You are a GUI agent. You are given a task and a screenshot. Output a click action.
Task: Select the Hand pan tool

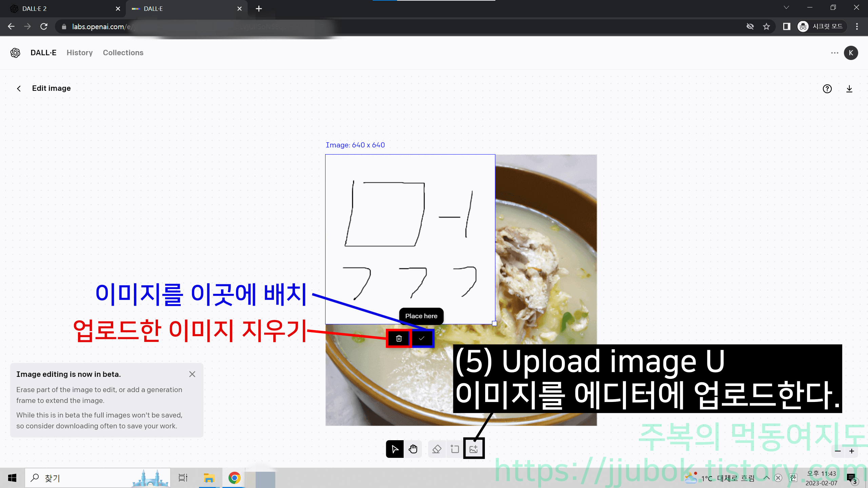point(413,449)
